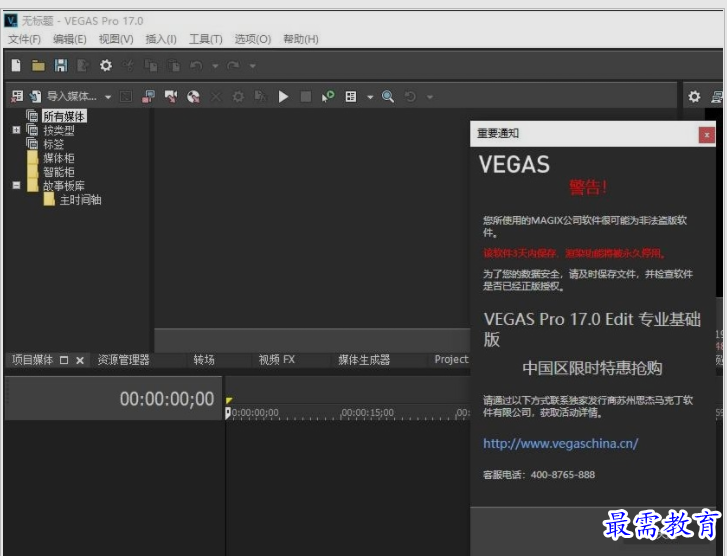Click the Copy icon in top toolbar

click(x=151, y=66)
